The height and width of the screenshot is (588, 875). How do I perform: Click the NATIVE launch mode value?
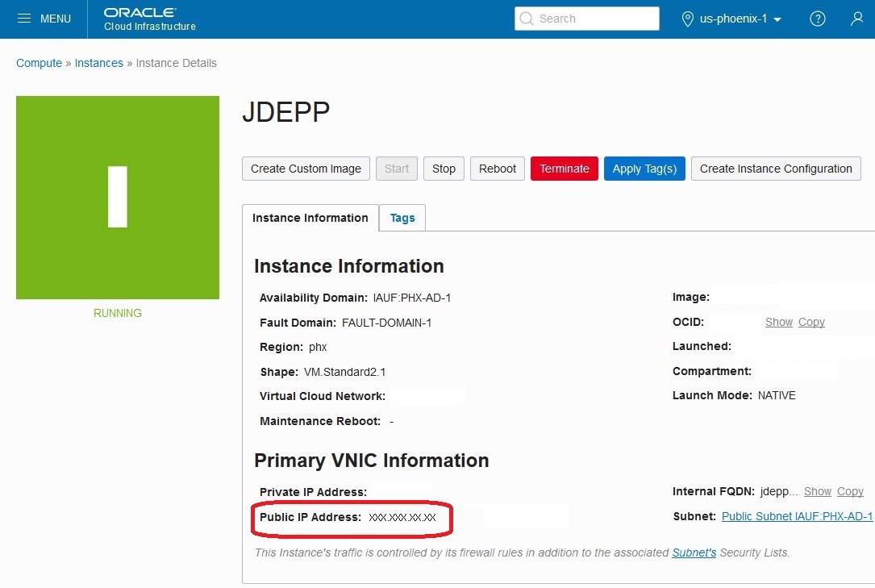tap(777, 395)
